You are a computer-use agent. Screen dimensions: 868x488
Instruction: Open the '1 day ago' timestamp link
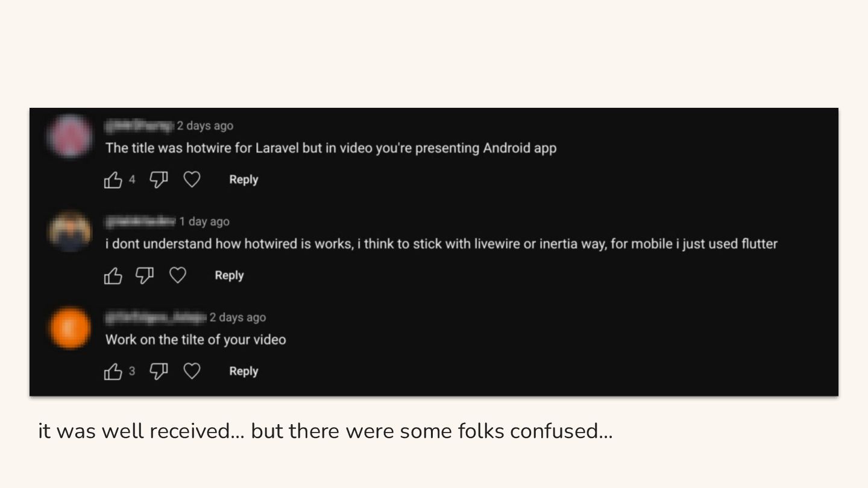point(204,222)
